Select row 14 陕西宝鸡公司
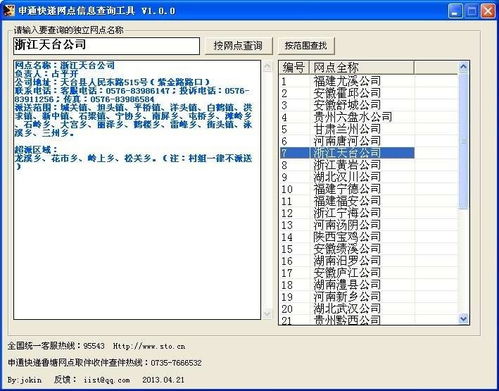The image size is (499, 391). [347, 237]
